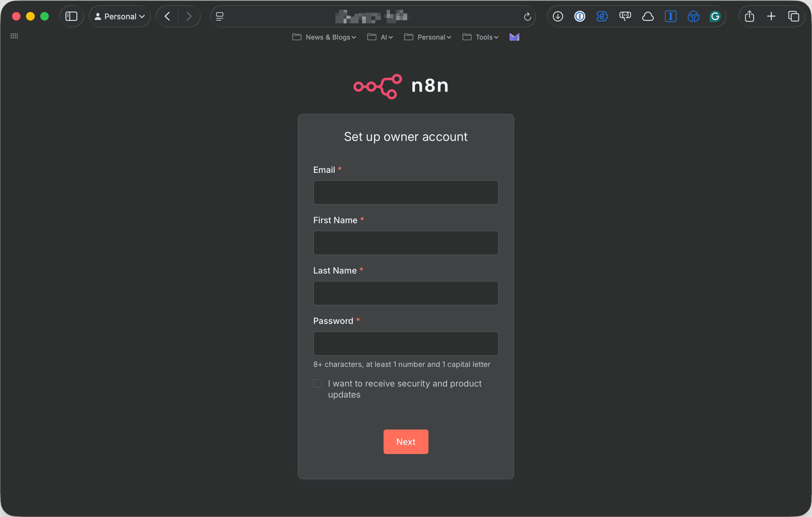The width and height of the screenshot is (812, 517).
Task: Open a new tab with plus icon
Action: point(771,16)
